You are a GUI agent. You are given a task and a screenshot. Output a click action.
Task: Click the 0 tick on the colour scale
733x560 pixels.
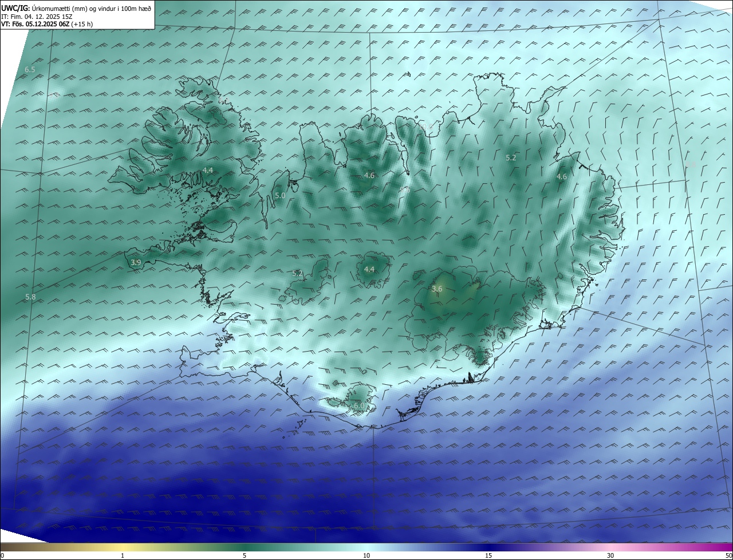[x=2, y=555]
